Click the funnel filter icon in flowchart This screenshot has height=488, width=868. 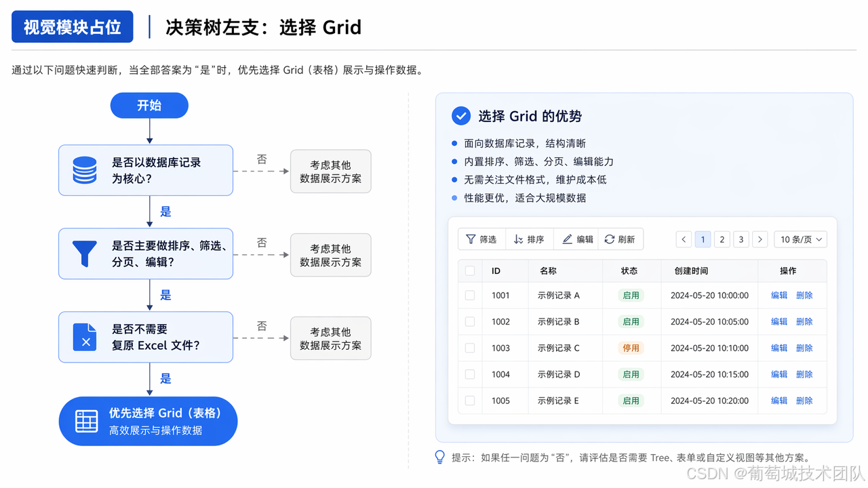[x=85, y=253]
